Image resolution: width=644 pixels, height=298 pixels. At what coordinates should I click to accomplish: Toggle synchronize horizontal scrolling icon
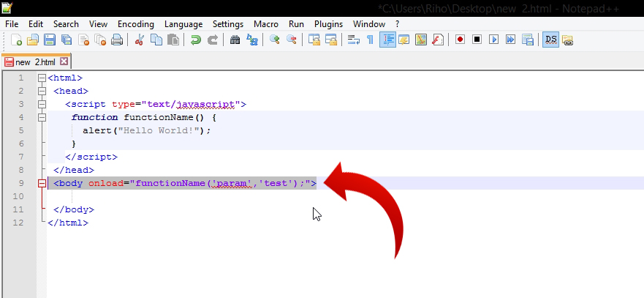(330, 40)
